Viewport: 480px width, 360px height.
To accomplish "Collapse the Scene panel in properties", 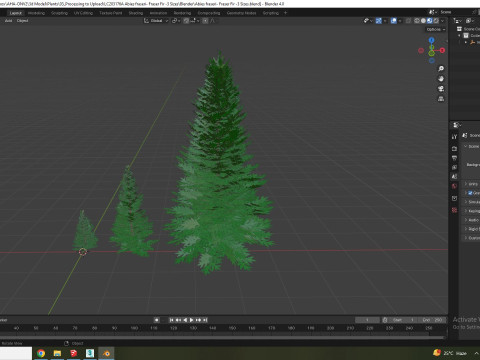I will coord(466,146).
